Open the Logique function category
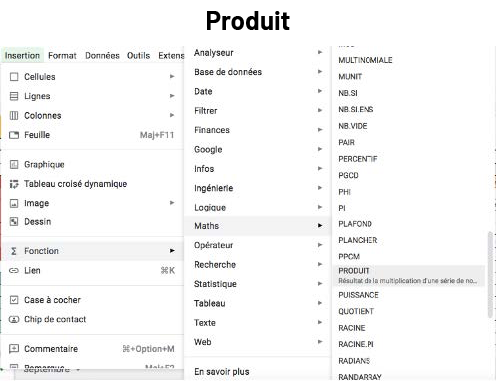This screenshot has width=496, height=381. (257, 207)
